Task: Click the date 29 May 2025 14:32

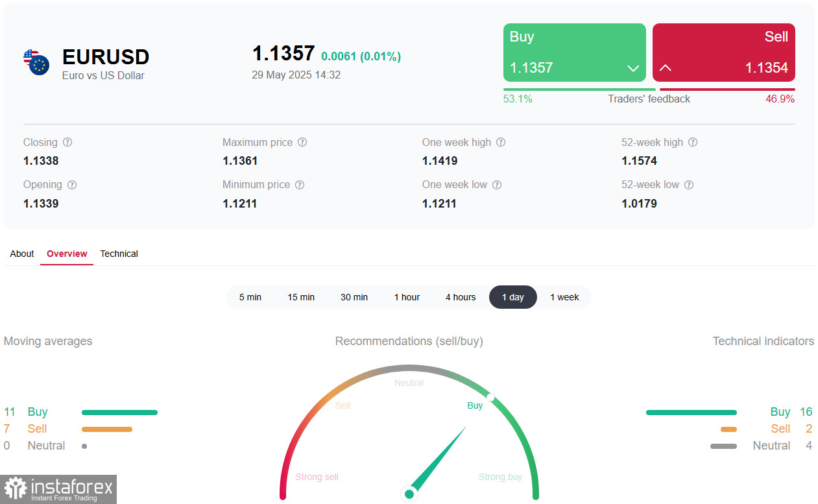Action: [296, 75]
